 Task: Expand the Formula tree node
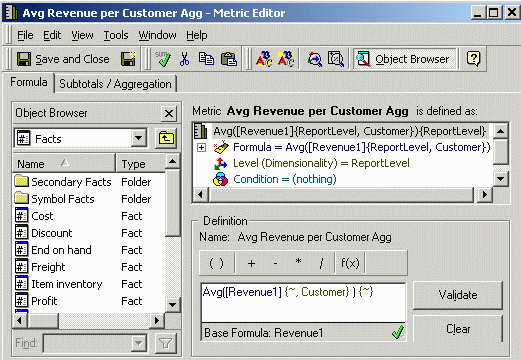tap(201, 147)
